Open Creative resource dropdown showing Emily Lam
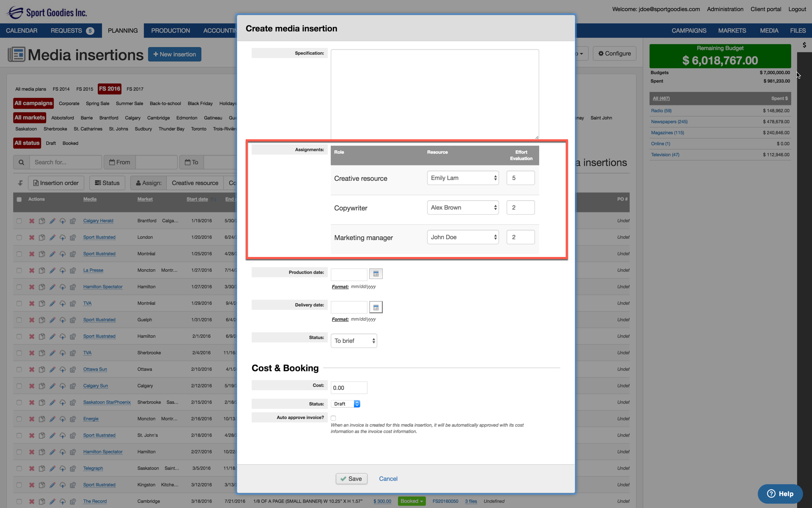The height and width of the screenshot is (508, 812). [463, 178]
